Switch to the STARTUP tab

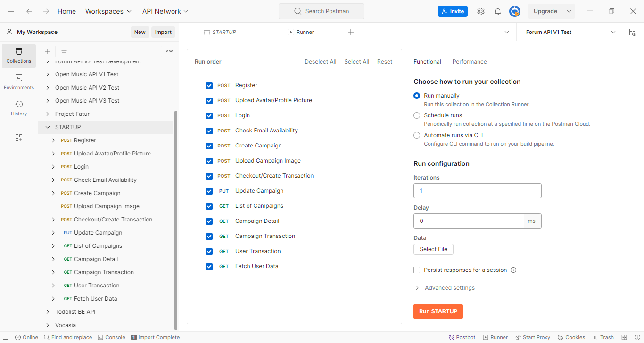click(x=220, y=32)
